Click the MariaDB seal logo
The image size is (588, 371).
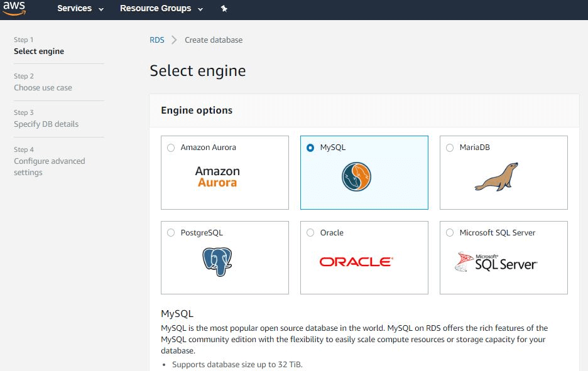coord(496,177)
